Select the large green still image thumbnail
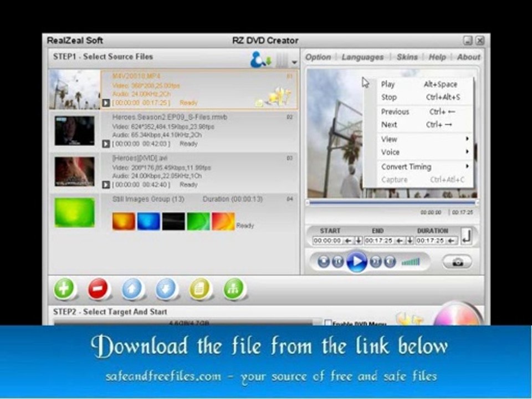This screenshot has width=532, height=399. (75, 212)
